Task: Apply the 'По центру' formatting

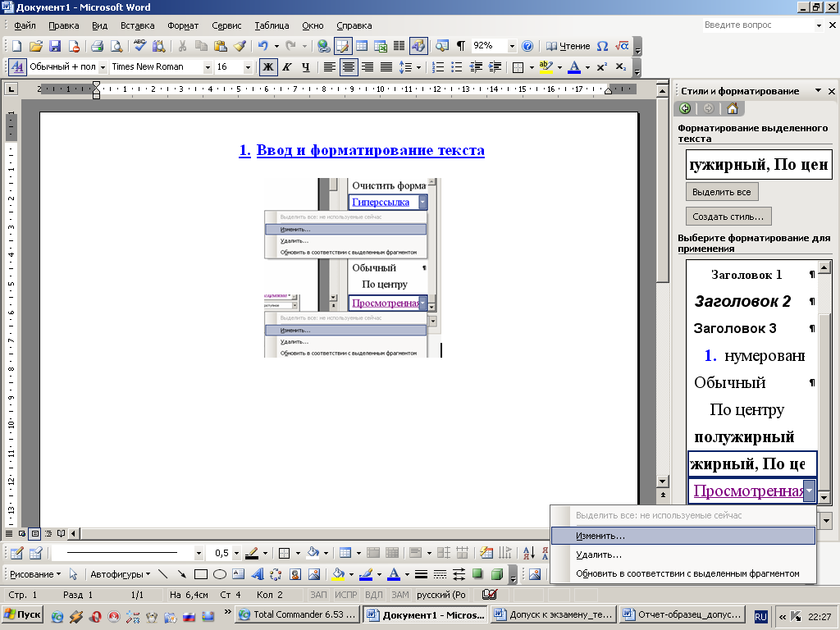Action: pyautogui.click(x=751, y=410)
